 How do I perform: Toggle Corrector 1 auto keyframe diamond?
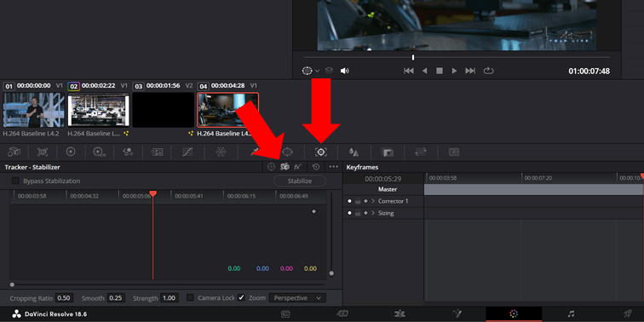pos(365,201)
